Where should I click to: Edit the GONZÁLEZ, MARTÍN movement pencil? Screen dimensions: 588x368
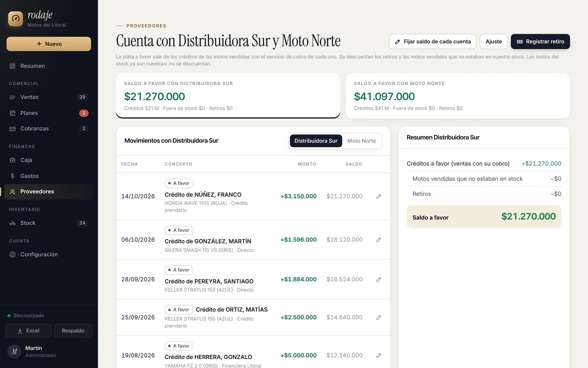[x=379, y=240]
